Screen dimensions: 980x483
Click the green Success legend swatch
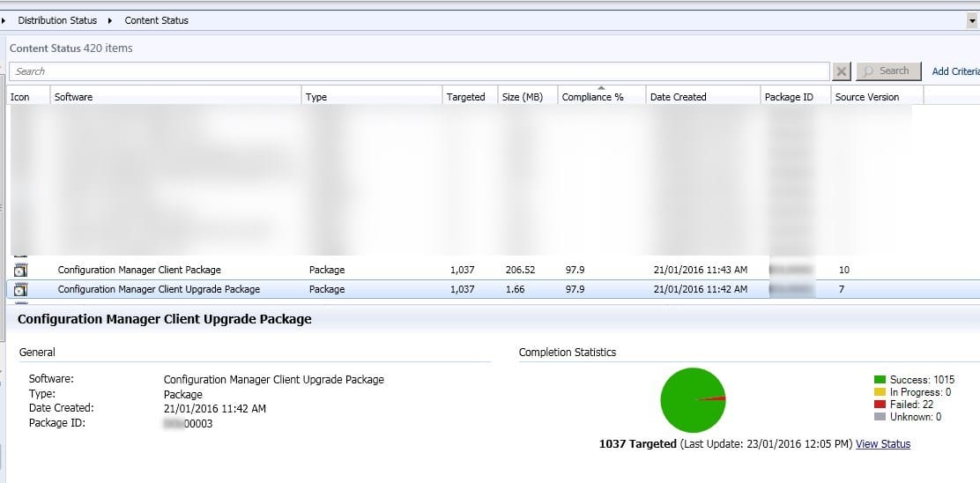pos(880,379)
